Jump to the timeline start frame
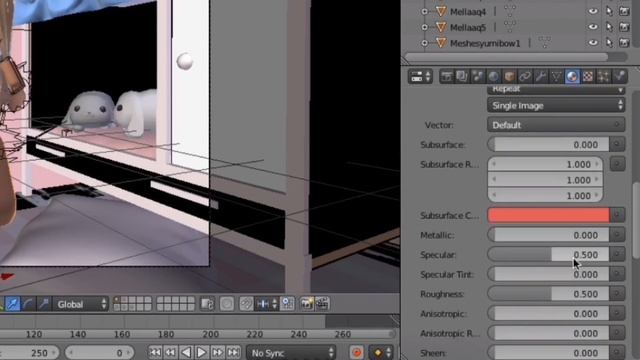Screen dimensions: 640x360 pos(155,352)
